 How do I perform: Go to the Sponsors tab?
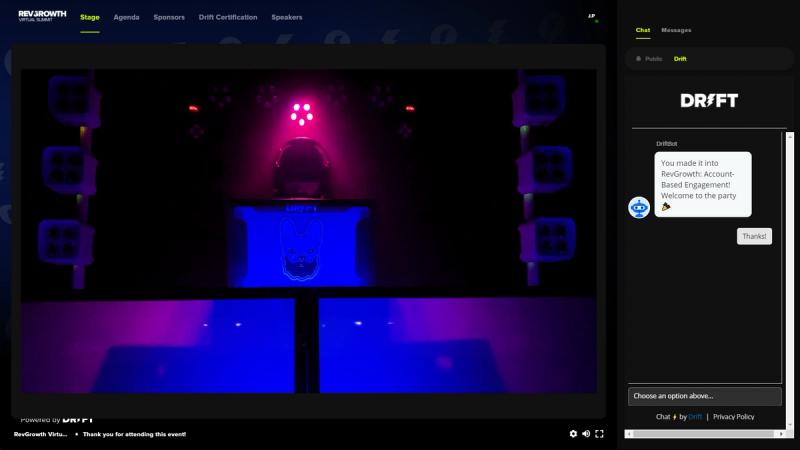169,17
